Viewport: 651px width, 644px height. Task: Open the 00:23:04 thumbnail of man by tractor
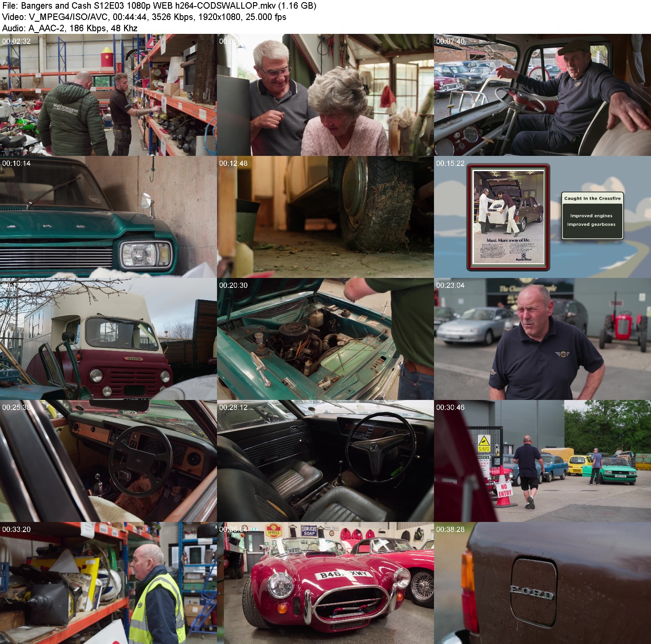542,339
